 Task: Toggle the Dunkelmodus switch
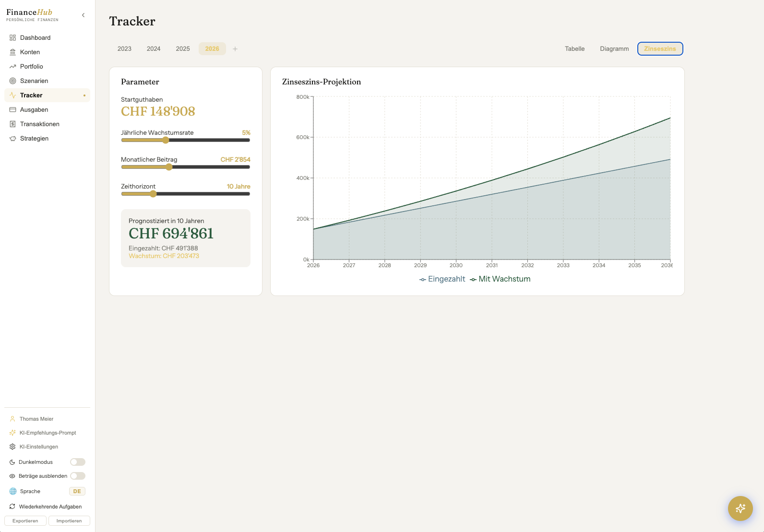pyautogui.click(x=78, y=462)
